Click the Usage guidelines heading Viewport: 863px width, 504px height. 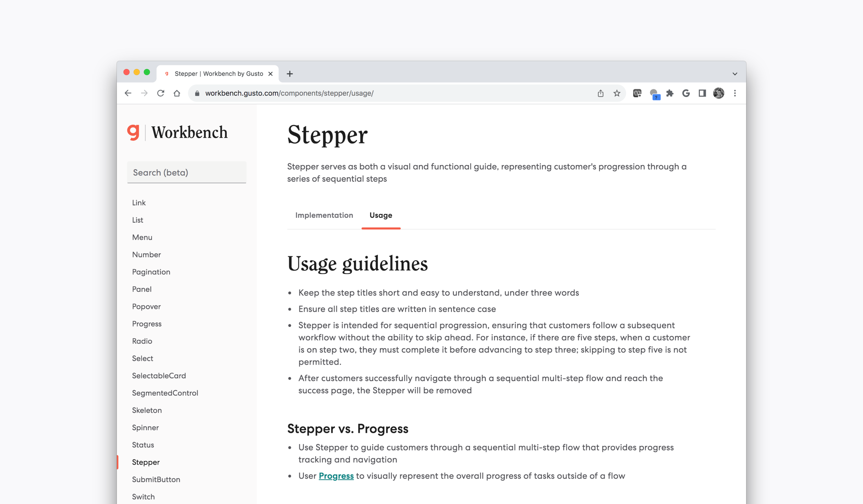(x=357, y=264)
